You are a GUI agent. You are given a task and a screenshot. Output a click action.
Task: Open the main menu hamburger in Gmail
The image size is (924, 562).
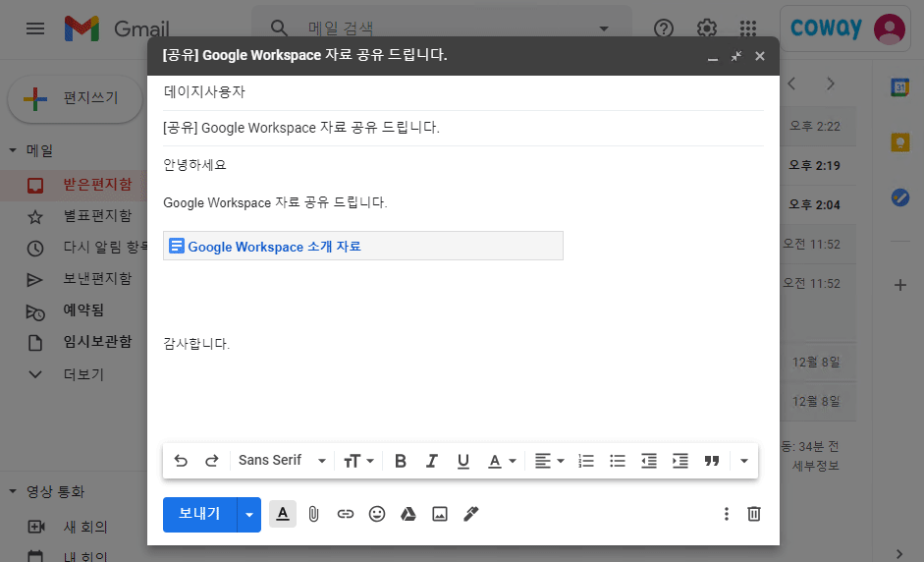point(35,28)
